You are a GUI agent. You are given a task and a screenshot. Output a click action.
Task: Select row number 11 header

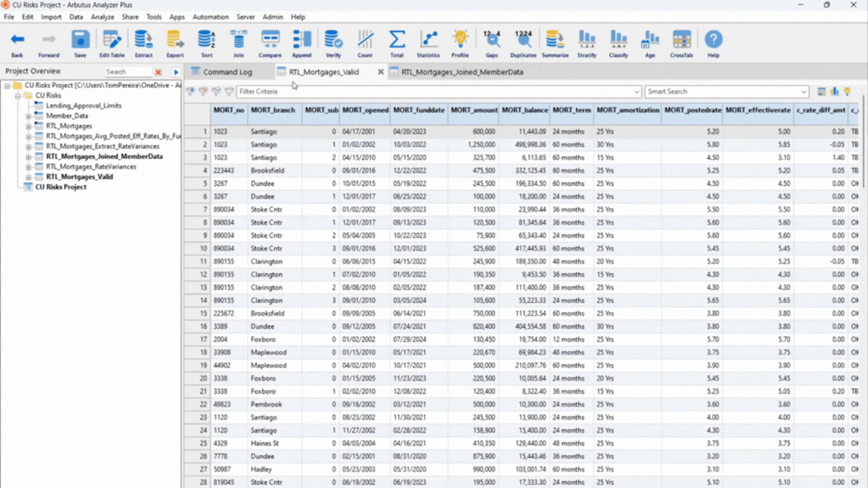point(197,262)
